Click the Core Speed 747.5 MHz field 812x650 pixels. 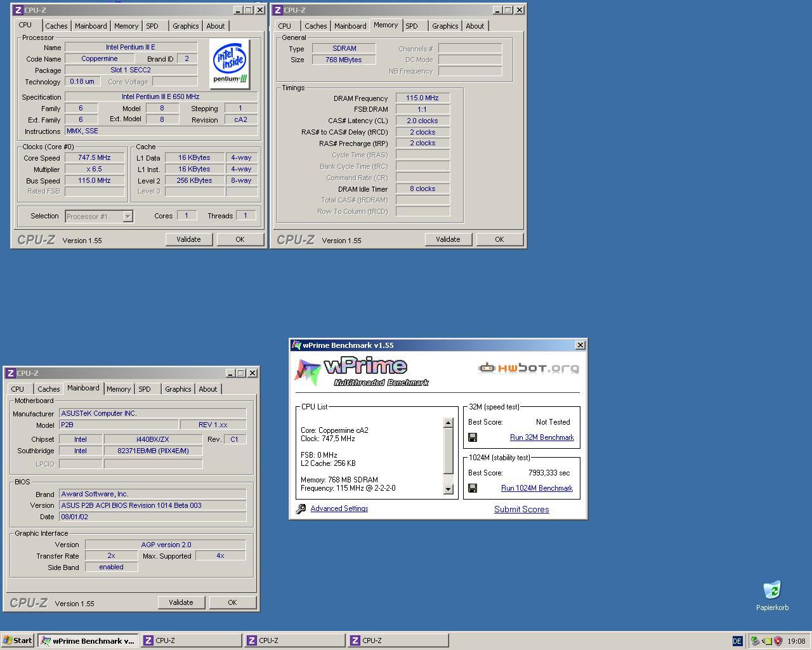click(95, 158)
